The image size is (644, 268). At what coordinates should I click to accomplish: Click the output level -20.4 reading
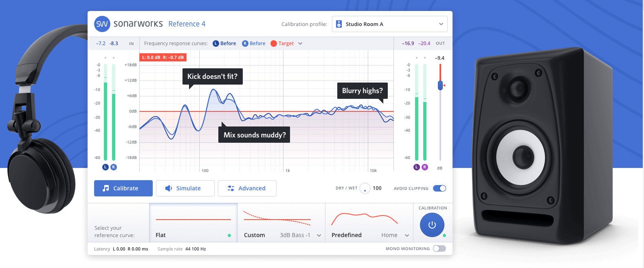(424, 44)
